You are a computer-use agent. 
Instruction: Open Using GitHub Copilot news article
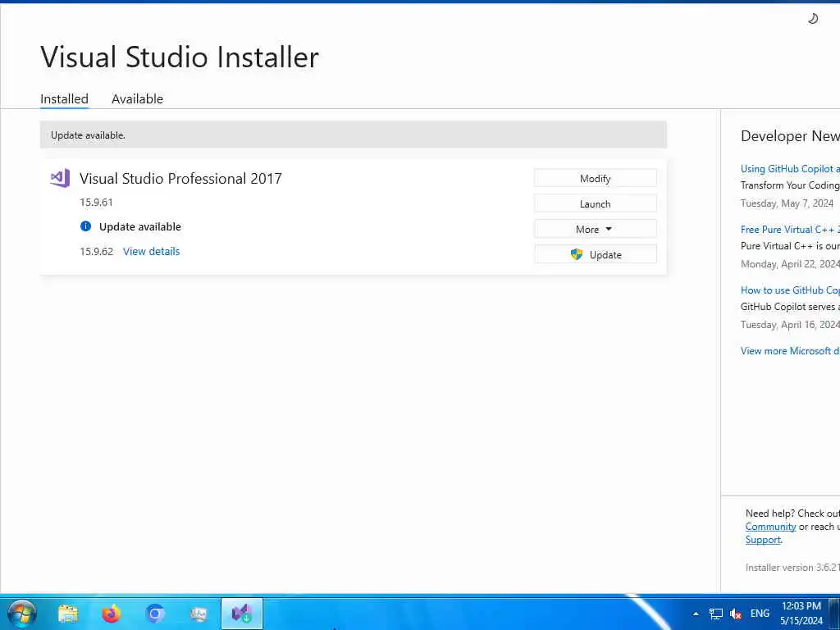click(790, 169)
